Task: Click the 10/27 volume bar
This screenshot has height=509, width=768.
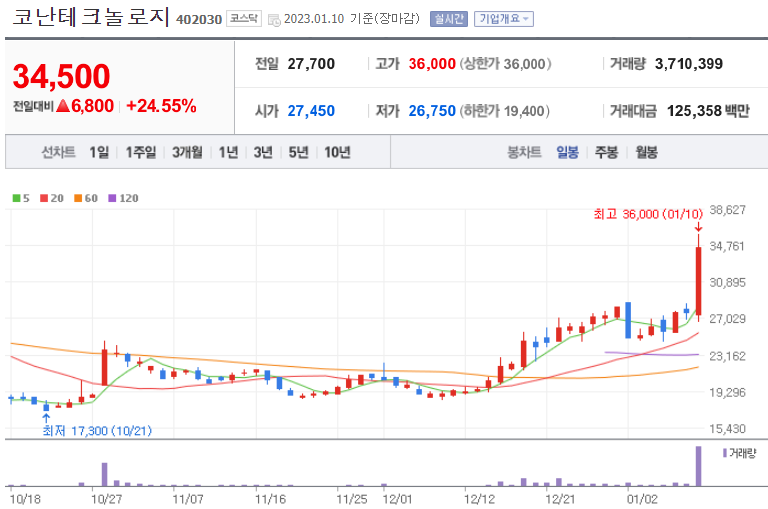Action: (104, 474)
